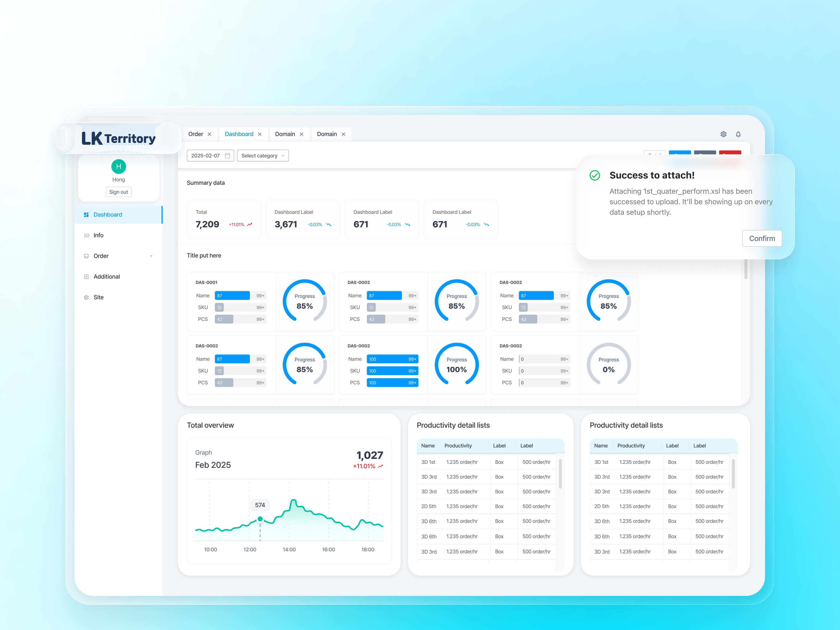Image resolution: width=840 pixels, height=630 pixels.
Task: Click Confirm in the success dialog
Action: tap(762, 238)
